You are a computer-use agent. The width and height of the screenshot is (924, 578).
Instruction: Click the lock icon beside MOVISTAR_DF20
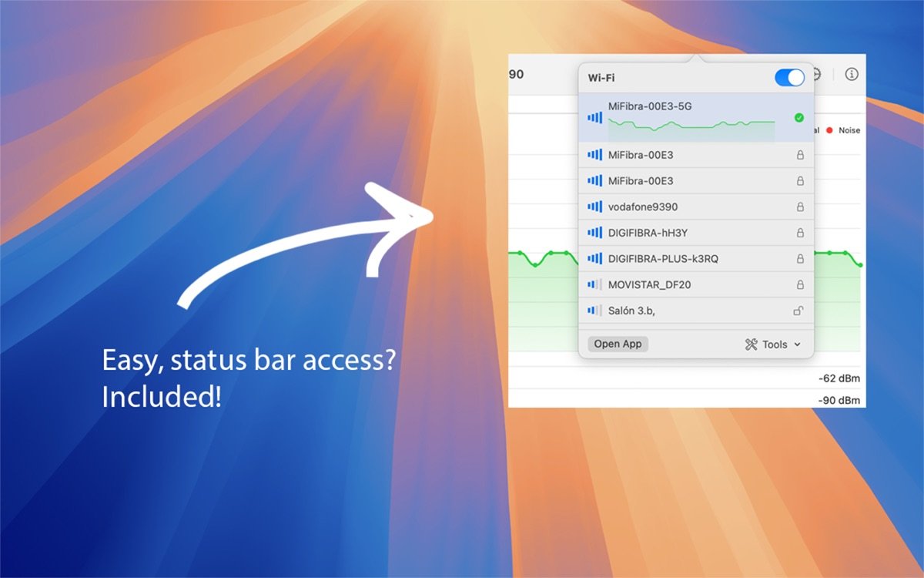click(x=798, y=284)
